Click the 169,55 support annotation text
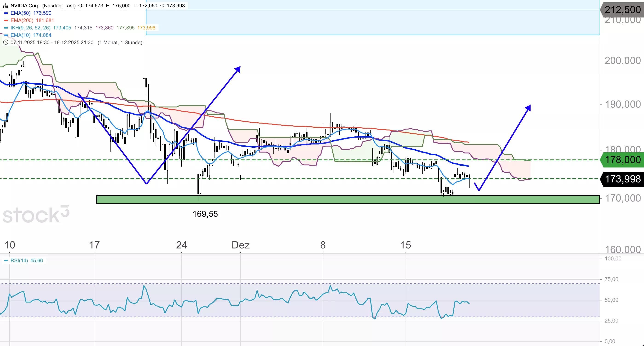Image resolution: width=644 pixels, height=346 pixels. click(205, 214)
